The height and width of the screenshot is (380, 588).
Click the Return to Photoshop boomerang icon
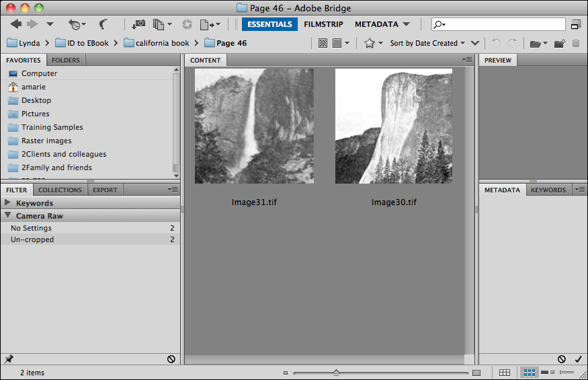pos(103,24)
